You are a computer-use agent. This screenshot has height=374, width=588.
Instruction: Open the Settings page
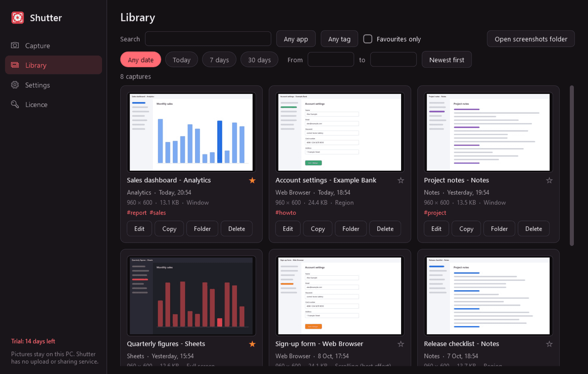[x=54, y=85]
